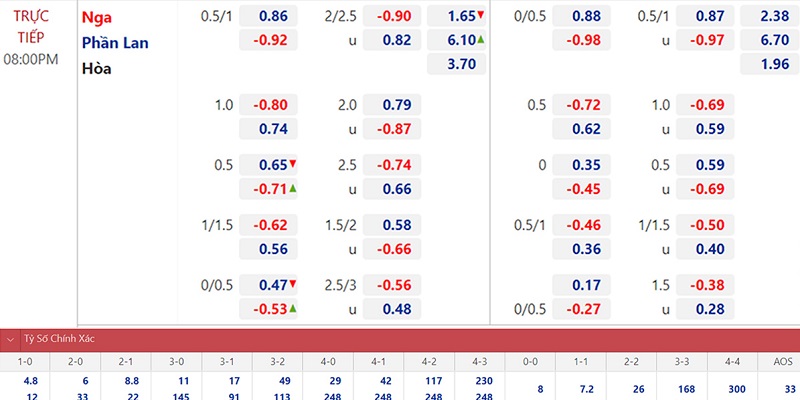800x400 pixels.
Task: Click the Nga team name
Action: tap(97, 18)
